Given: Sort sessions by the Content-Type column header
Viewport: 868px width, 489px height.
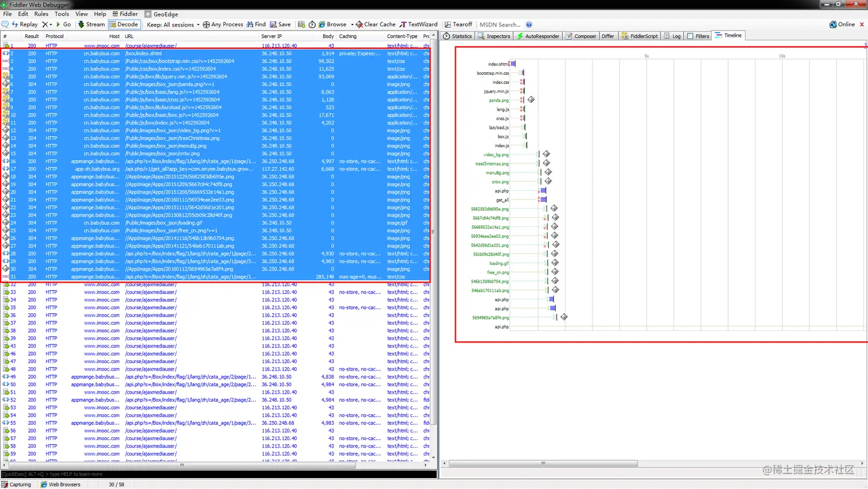Looking at the screenshot, I should click(402, 36).
